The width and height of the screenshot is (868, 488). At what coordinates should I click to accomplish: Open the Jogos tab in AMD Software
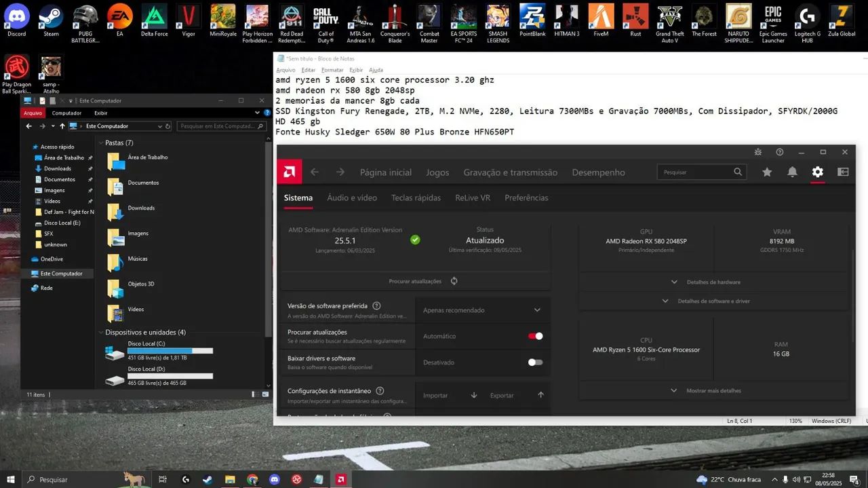(x=437, y=172)
